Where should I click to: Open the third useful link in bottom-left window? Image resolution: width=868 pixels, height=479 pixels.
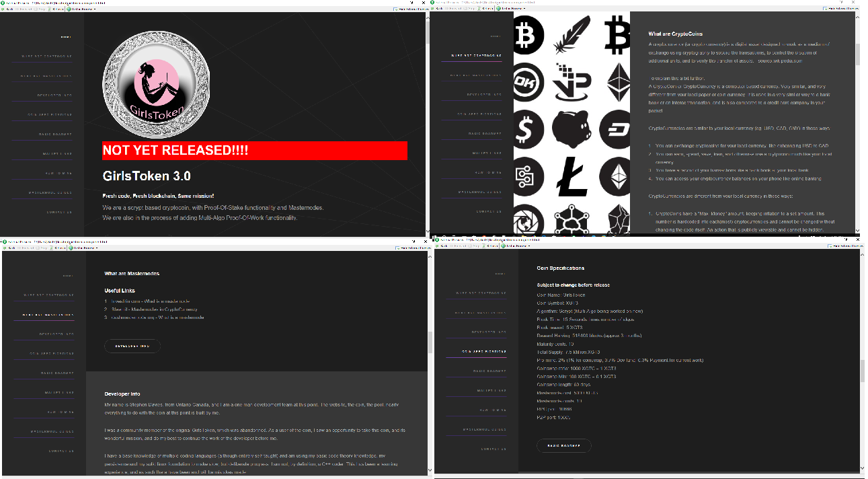(x=157, y=317)
